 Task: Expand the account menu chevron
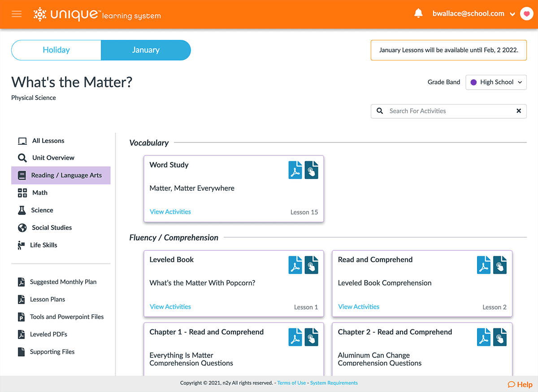coord(512,14)
